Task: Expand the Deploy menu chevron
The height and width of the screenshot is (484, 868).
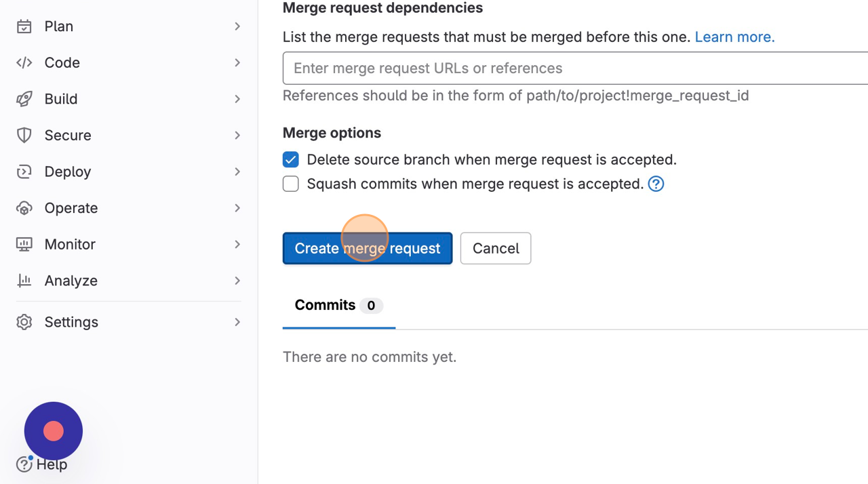Action: pos(237,172)
